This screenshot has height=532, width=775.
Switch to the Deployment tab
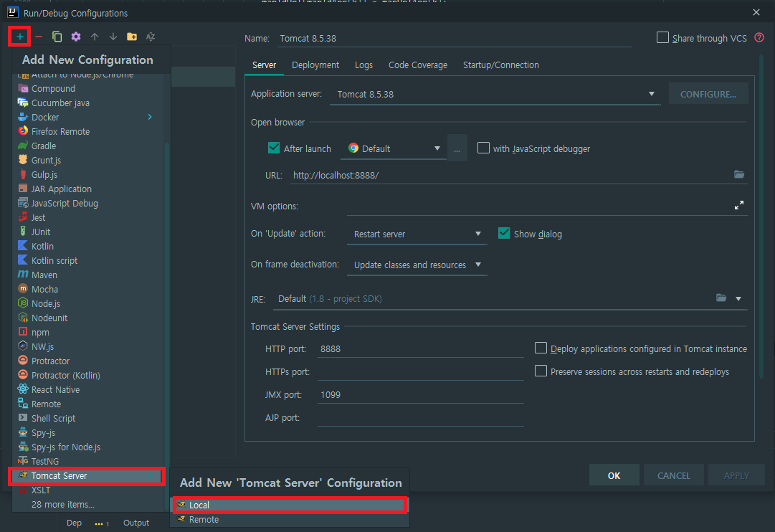click(x=315, y=65)
